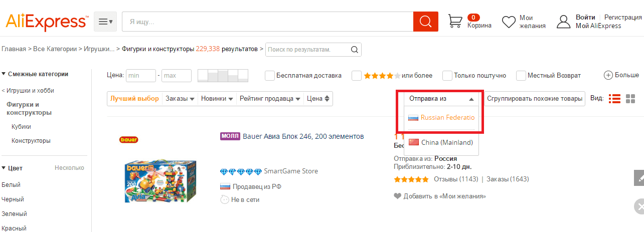644x232 pixels.
Task: Switch to grid view icon
Action: 630,99
